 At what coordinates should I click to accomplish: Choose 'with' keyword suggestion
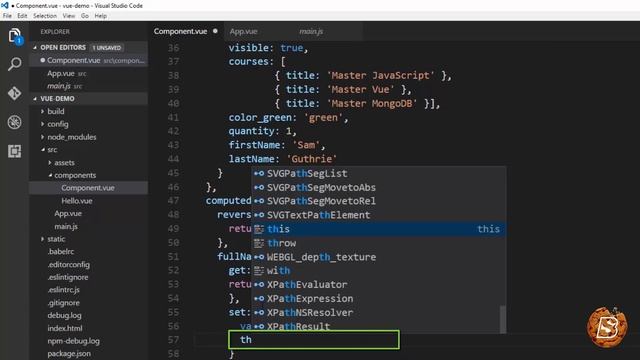click(378, 271)
